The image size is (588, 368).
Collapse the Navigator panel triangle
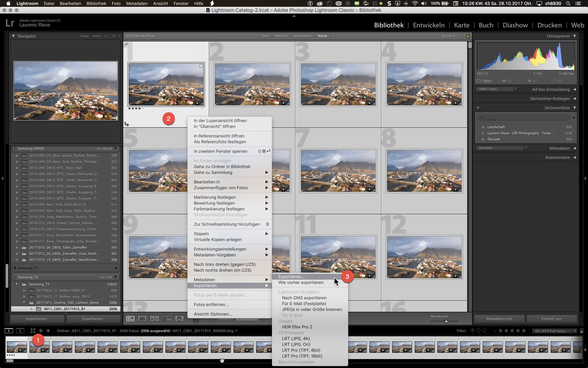pos(13,36)
